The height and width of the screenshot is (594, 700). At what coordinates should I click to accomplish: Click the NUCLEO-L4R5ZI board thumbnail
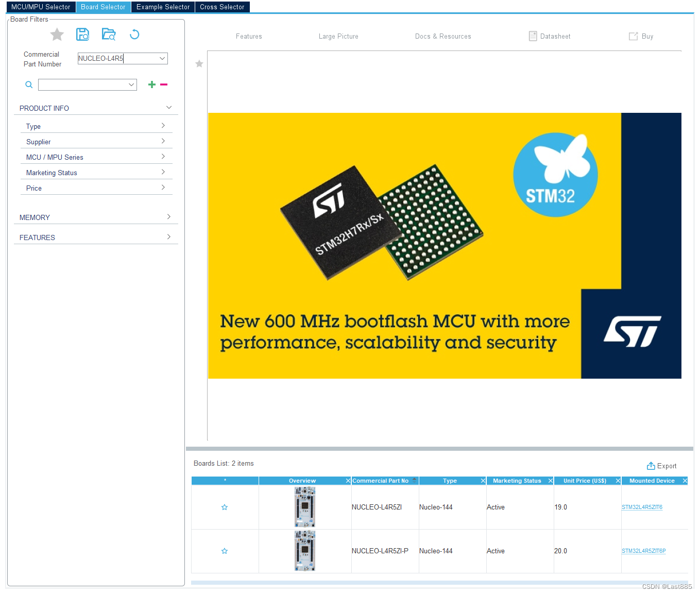(305, 507)
